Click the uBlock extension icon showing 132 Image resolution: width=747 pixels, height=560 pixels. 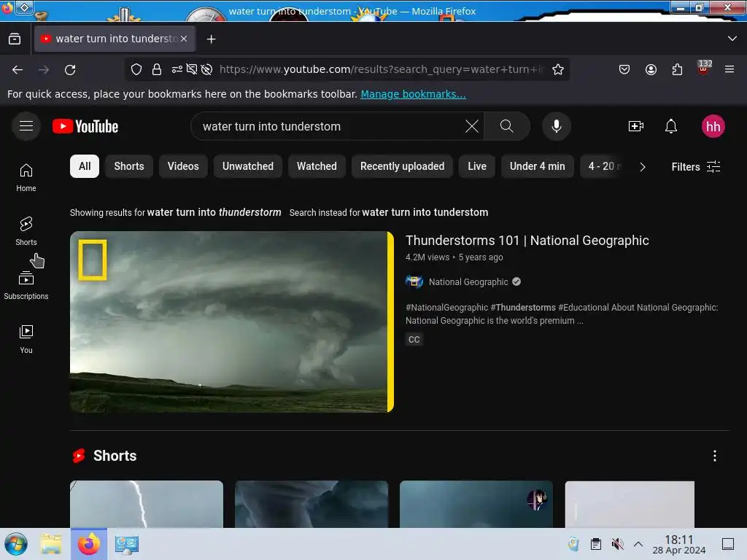click(704, 69)
